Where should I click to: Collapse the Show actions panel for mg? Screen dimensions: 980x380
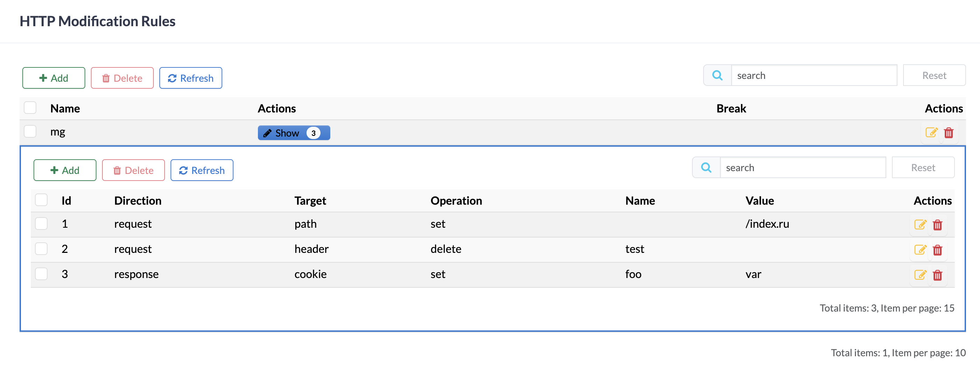294,133
